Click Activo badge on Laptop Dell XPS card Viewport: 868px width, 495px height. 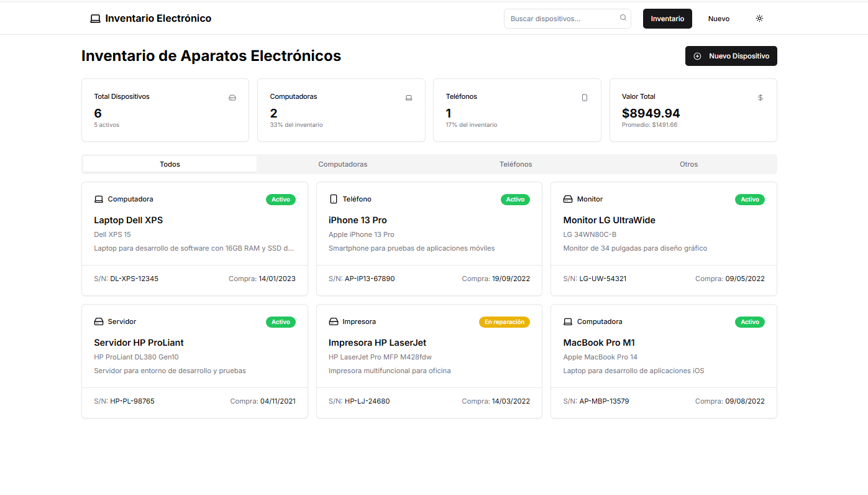281,200
